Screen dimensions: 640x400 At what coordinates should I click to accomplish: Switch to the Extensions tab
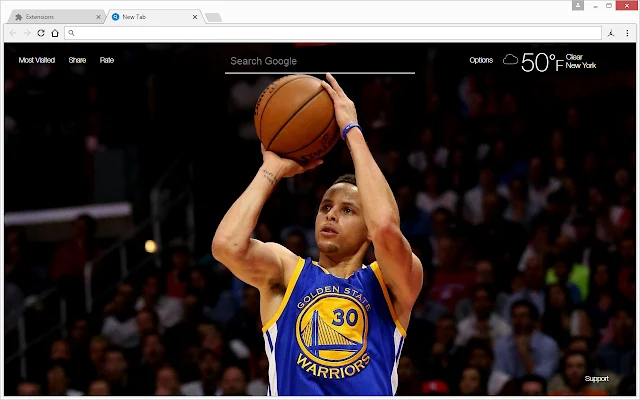(56, 17)
